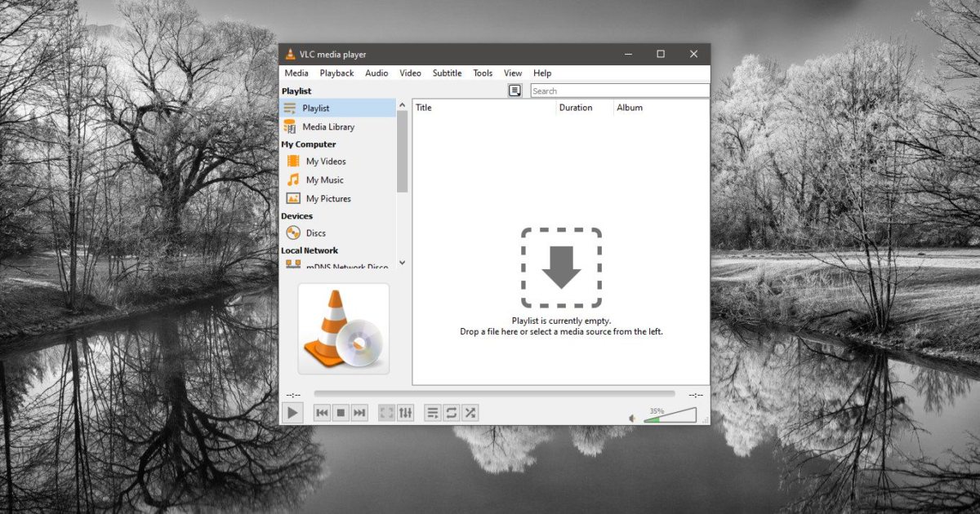
Task: Open My Pictures from the sidebar
Action: (330, 198)
